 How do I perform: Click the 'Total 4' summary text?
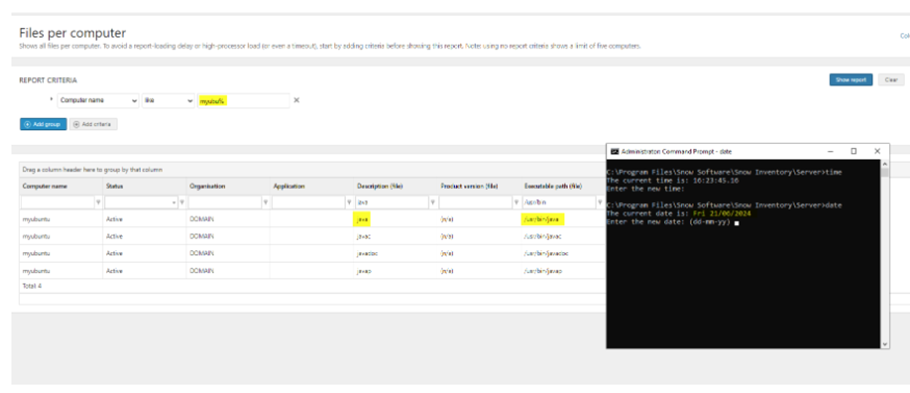pyautogui.click(x=32, y=286)
